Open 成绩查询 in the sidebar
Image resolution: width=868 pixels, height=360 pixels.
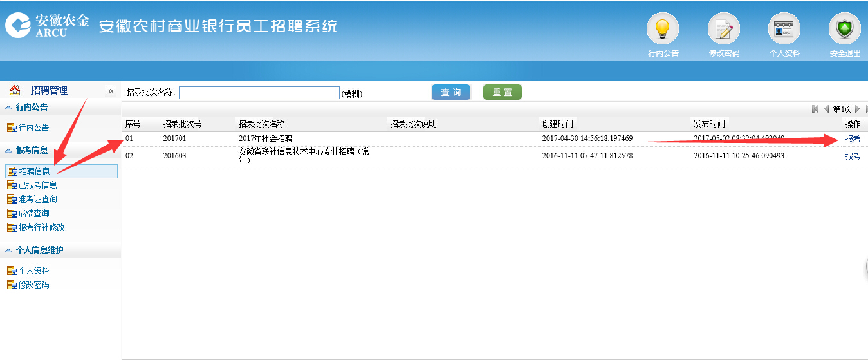(33, 213)
